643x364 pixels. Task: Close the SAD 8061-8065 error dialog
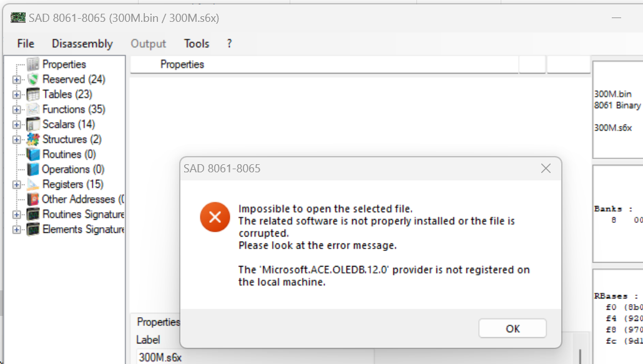pos(546,169)
